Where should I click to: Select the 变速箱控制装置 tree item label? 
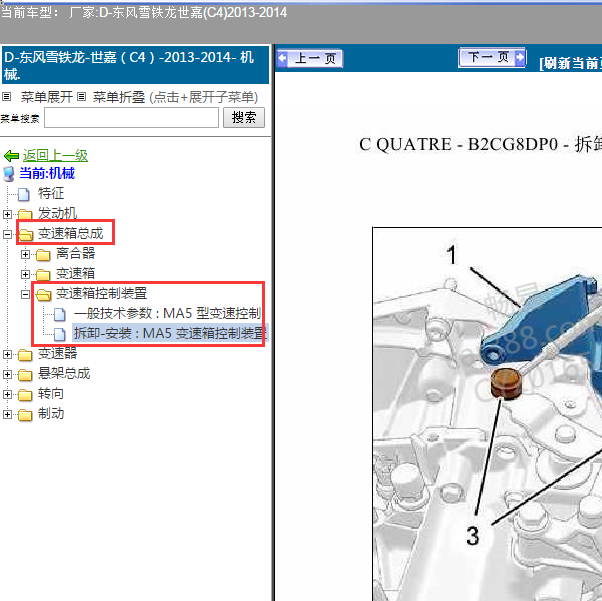tap(101, 293)
